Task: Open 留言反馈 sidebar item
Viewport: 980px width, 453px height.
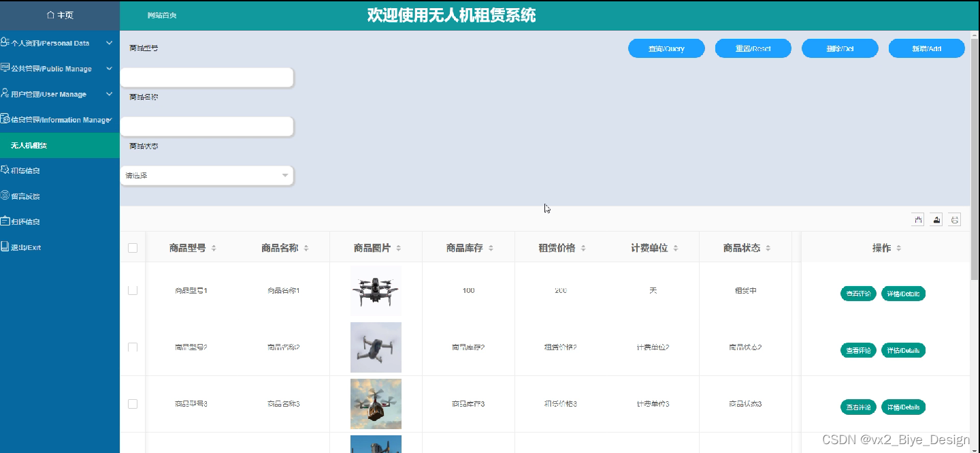Action: point(60,196)
